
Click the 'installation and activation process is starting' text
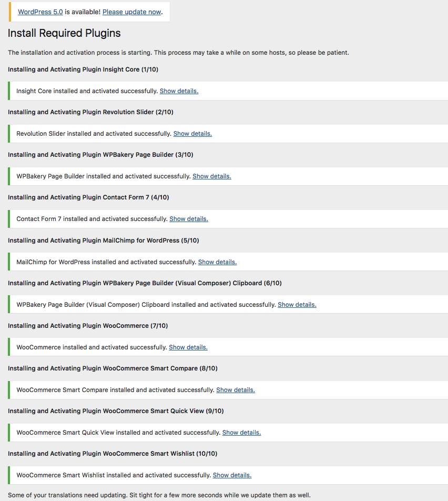[x=178, y=53]
